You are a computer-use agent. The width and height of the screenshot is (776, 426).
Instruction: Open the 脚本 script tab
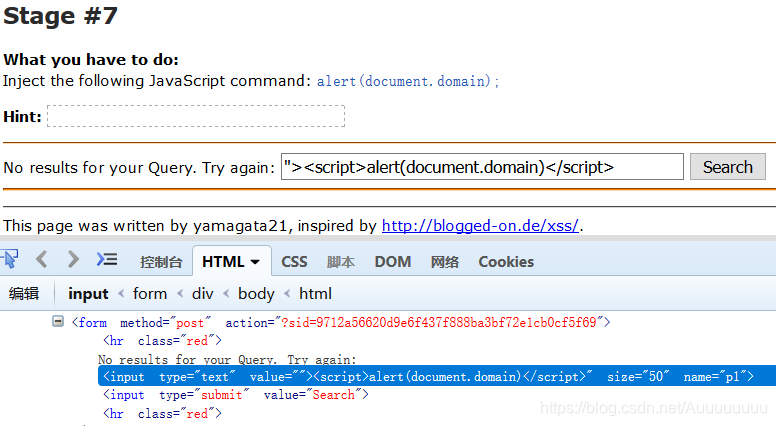340,262
